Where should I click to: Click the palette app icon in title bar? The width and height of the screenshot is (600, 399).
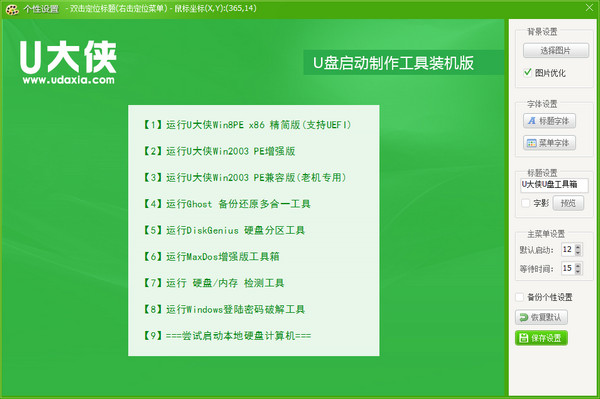click(x=12, y=8)
